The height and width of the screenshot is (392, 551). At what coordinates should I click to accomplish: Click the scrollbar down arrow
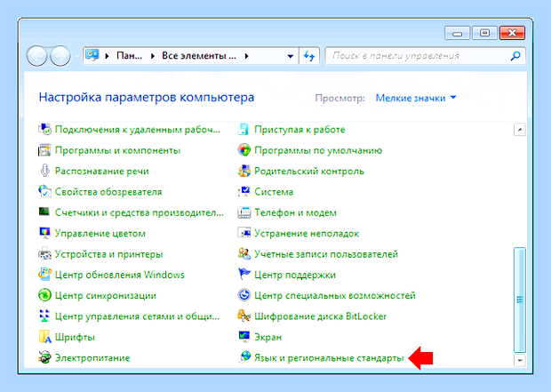(520, 360)
